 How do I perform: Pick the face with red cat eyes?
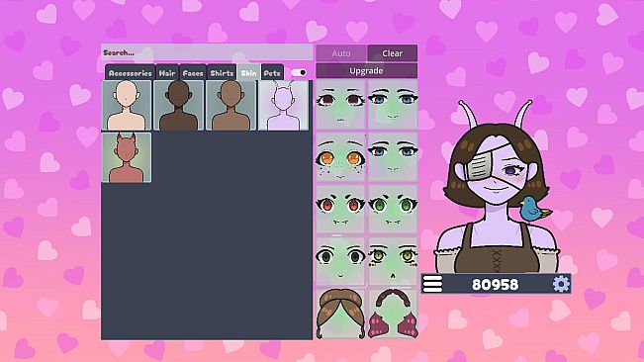[x=340, y=210]
